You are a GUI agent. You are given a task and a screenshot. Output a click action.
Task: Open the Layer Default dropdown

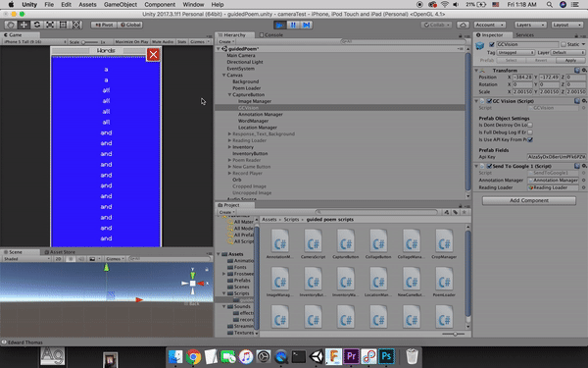(x=567, y=53)
